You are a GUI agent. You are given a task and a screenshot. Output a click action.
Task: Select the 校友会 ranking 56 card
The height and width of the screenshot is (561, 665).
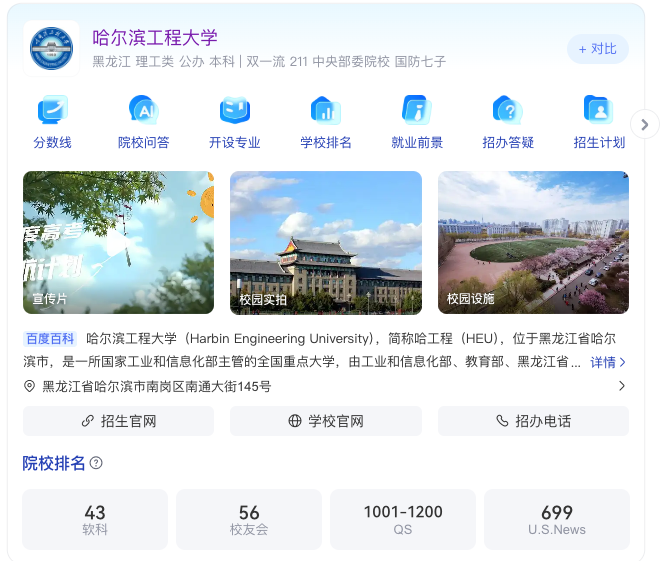pyautogui.click(x=249, y=519)
